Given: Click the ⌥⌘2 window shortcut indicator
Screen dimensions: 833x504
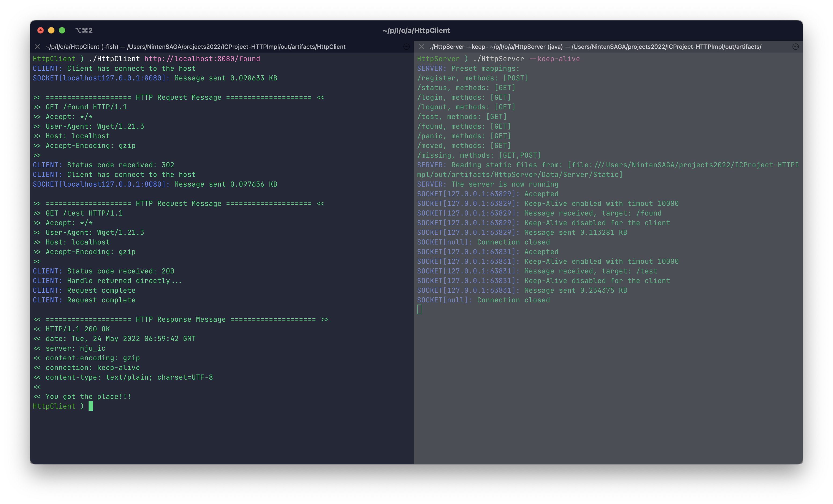Looking at the screenshot, I should coord(84,30).
